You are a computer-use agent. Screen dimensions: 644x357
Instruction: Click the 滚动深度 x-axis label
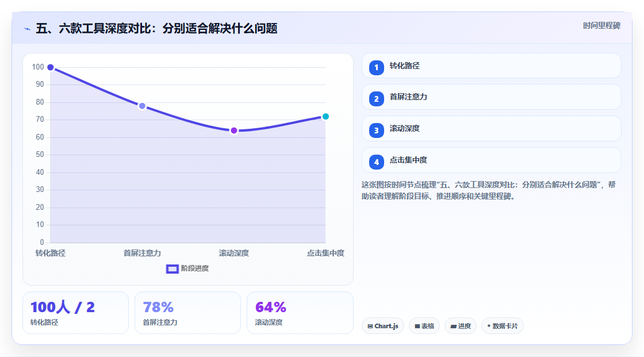pos(233,253)
